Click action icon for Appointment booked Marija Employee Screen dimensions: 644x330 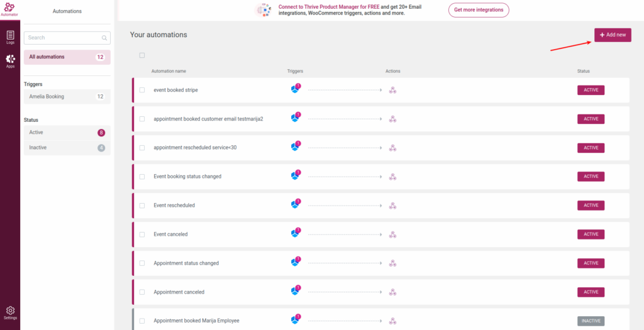click(392, 321)
